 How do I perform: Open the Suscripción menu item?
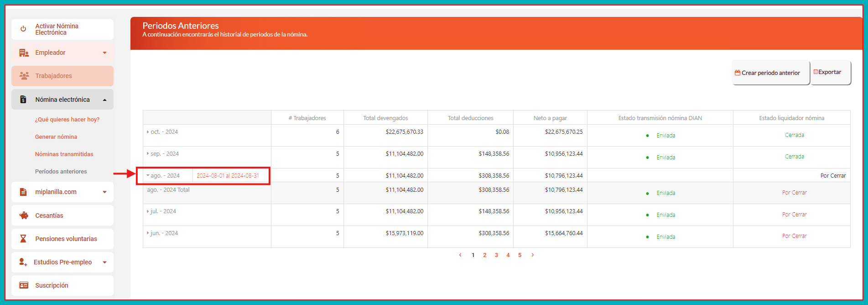[x=62, y=285]
